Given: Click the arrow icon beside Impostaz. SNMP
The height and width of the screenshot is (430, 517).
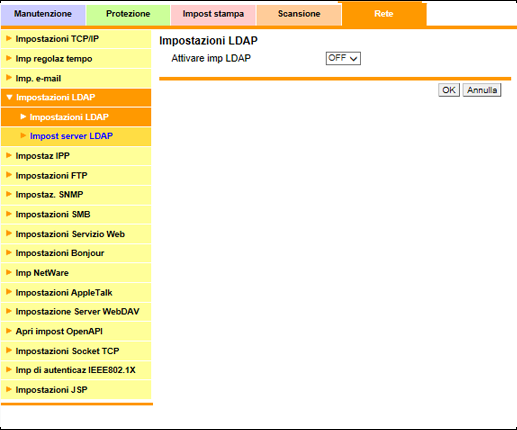Looking at the screenshot, I should tap(9, 194).
